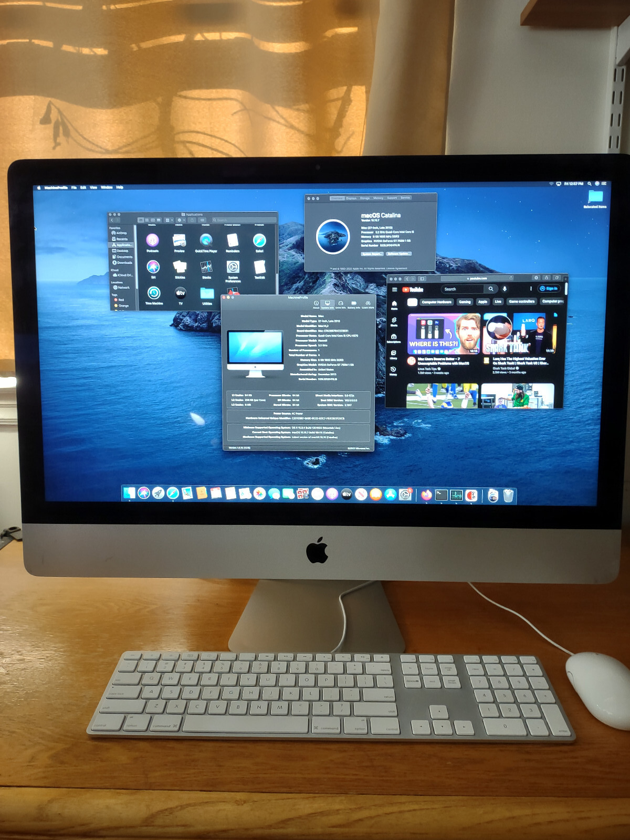The image size is (630, 840).
Task: Click Safari address bar showing youtube.com
Action: 477,278
